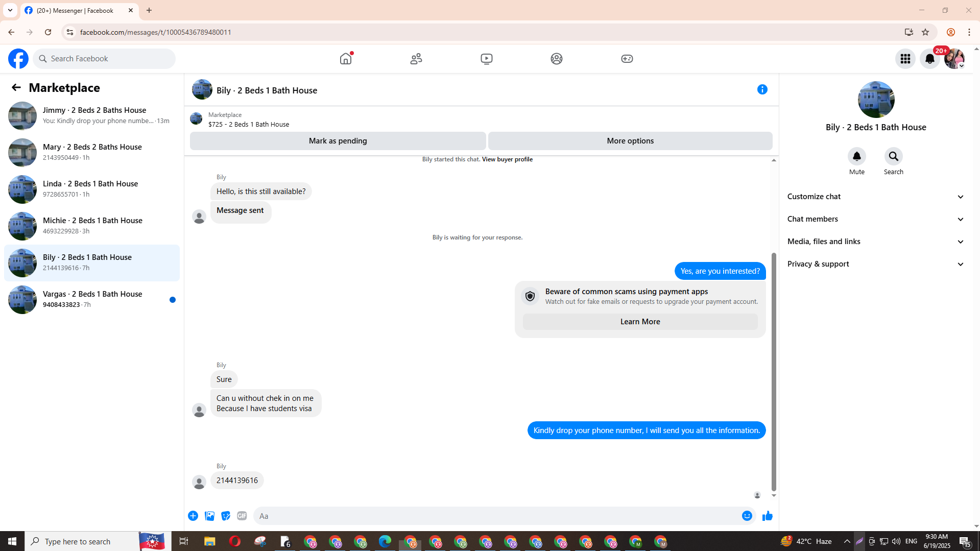
Task: Open Vargas unread conversation
Action: point(92,300)
